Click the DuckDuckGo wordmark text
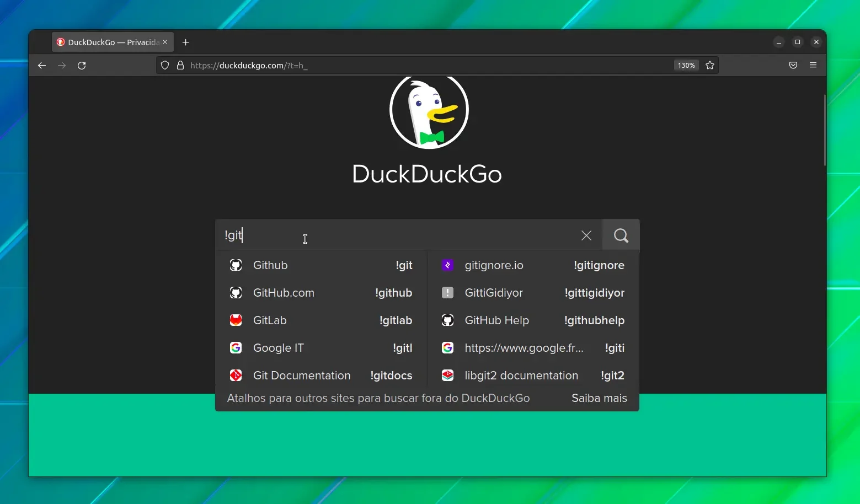Image resolution: width=860 pixels, height=504 pixels. 427,174
